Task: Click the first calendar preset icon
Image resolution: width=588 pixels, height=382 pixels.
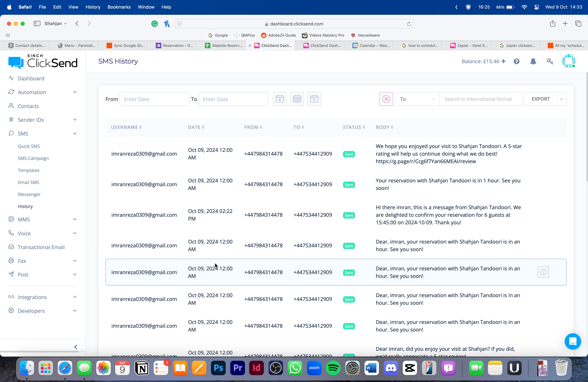Action: point(280,99)
